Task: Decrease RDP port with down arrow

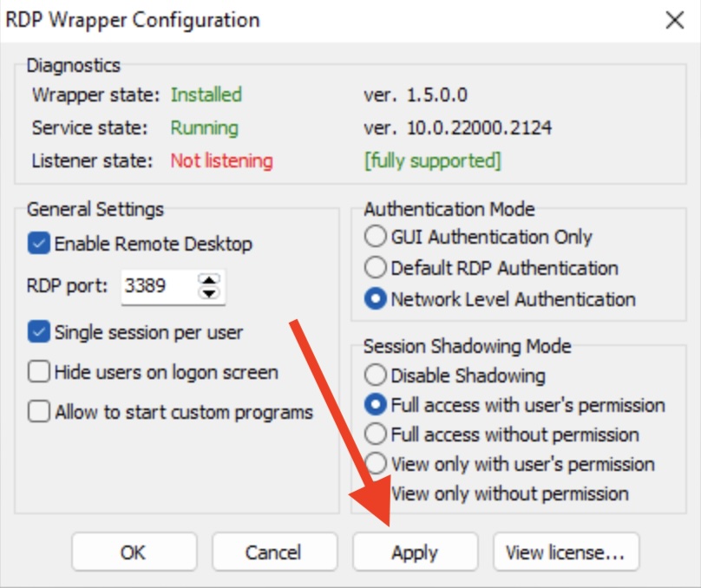Action: (209, 292)
